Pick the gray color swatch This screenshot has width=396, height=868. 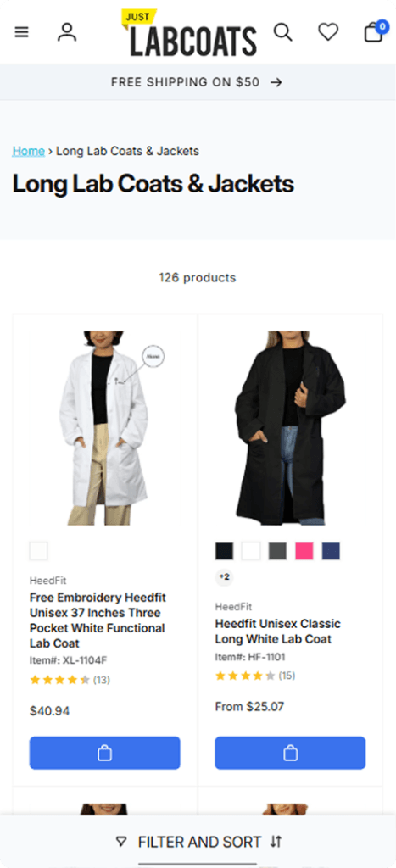coord(277,551)
